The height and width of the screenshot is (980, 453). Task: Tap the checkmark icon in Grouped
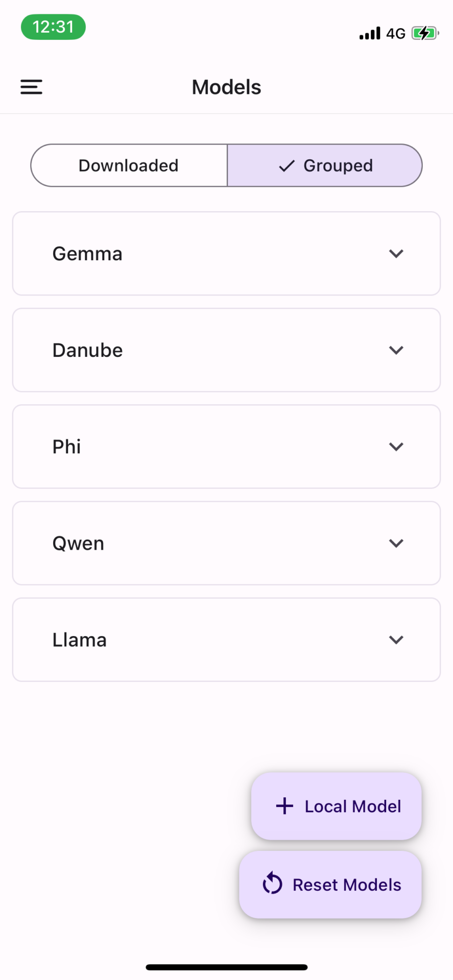pyautogui.click(x=287, y=166)
